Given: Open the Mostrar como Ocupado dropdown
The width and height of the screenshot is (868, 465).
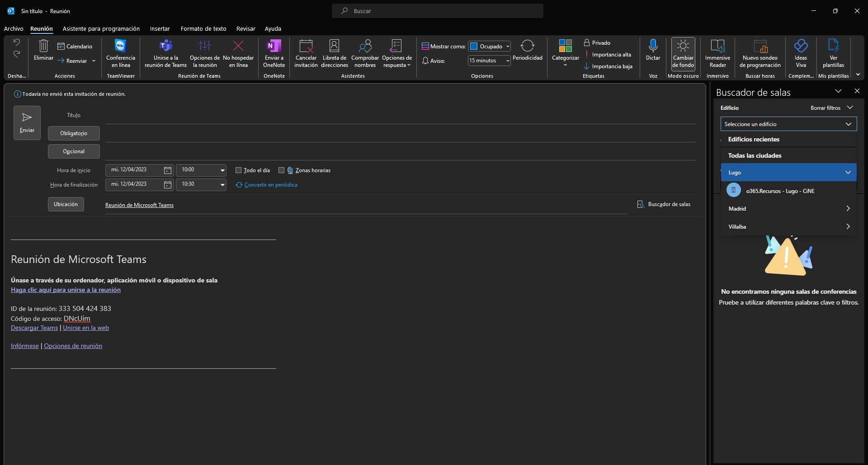Looking at the screenshot, I should tap(508, 46).
